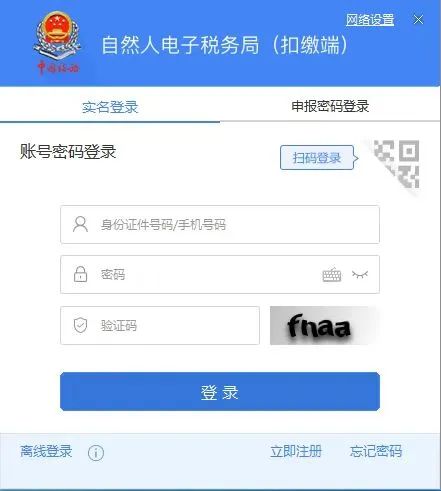Toggle password visibility eye icon
The height and width of the screenshot is (491, 441).
coord(360,274)
